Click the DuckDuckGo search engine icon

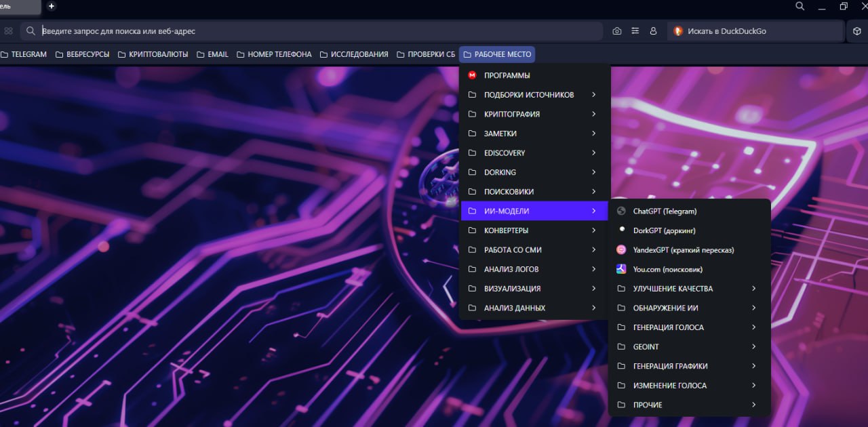click(x=677, y=31)
